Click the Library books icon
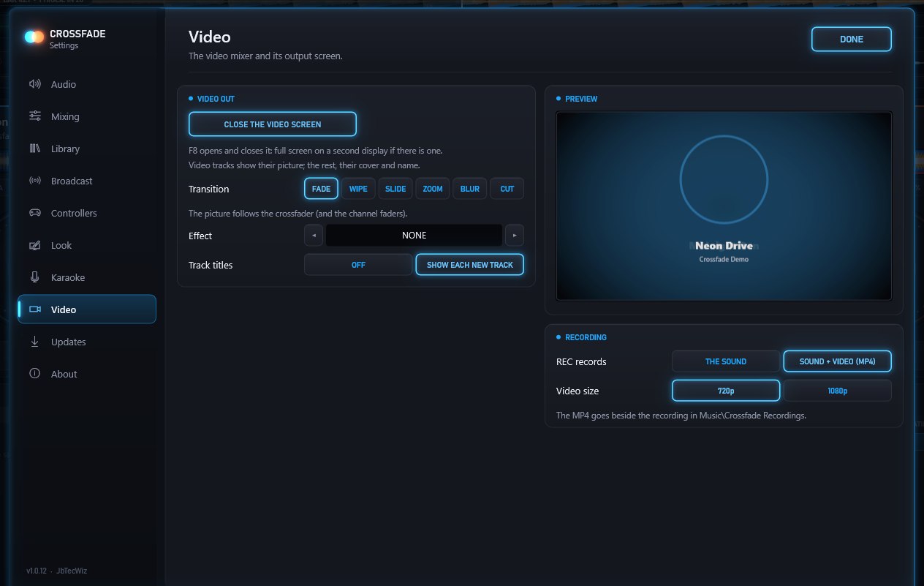924x586 pixels. click(x=34, y=149)
